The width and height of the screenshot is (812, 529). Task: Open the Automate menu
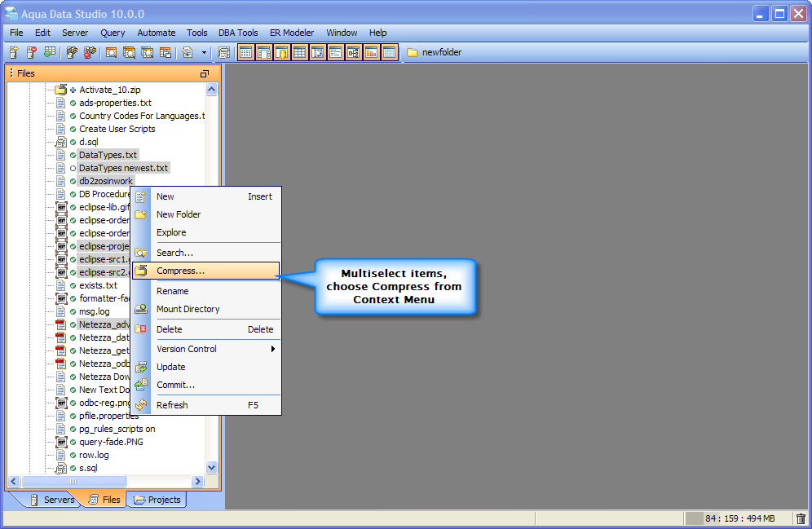157,33
